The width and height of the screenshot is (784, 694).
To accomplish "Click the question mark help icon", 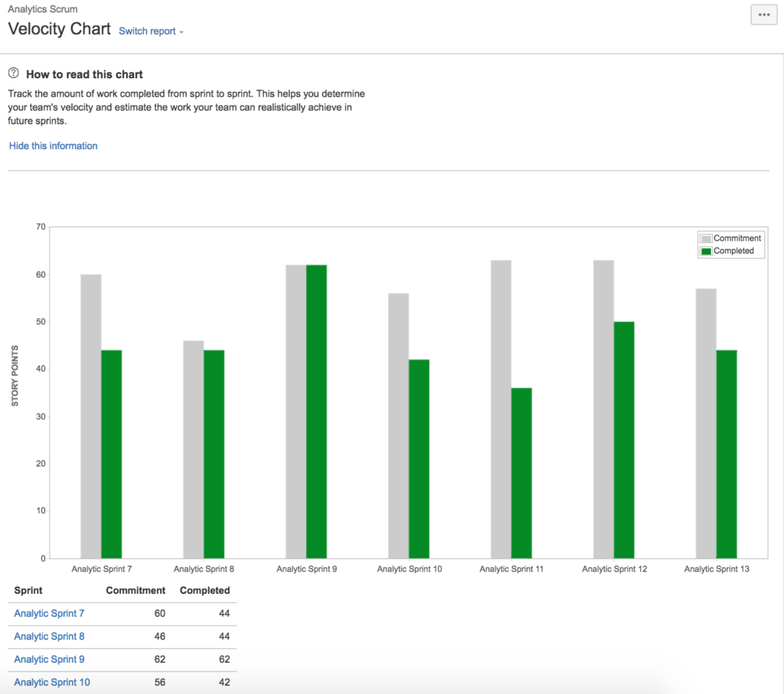I will click(x=13, y=74).
